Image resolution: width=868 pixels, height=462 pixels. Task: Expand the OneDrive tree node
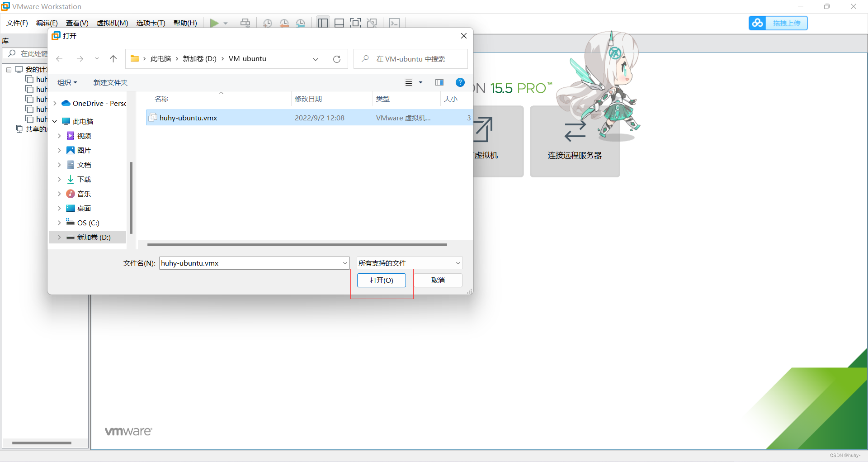tap(55, 104)
